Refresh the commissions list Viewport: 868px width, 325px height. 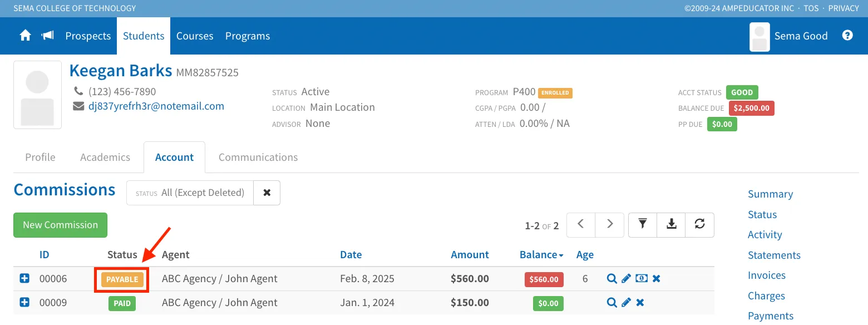click(x=700, y=224)
